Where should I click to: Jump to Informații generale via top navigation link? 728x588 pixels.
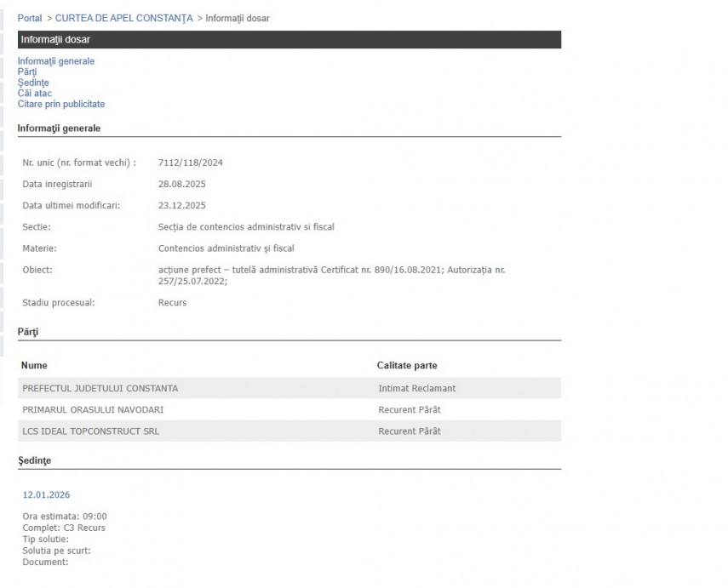point(56,61)
